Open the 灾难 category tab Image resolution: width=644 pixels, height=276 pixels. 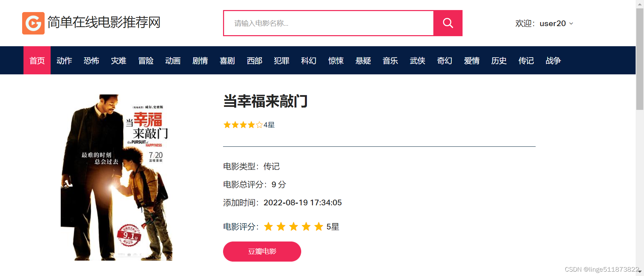[118, 60]
